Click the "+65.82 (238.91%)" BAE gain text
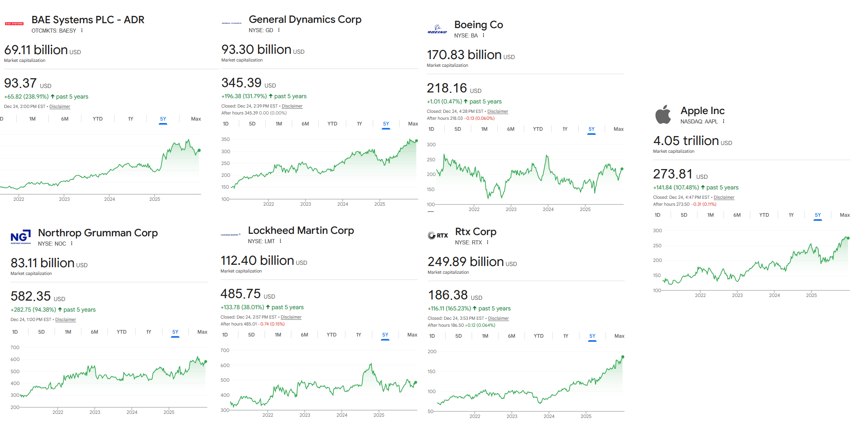Screen dimensions: 868x431 [26, 97]
